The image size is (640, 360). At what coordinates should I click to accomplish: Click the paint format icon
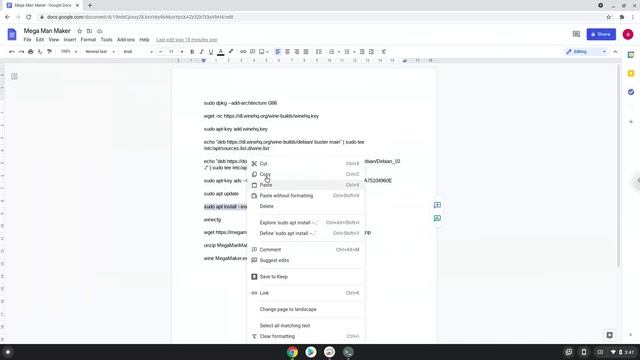(x=49, y=52)
